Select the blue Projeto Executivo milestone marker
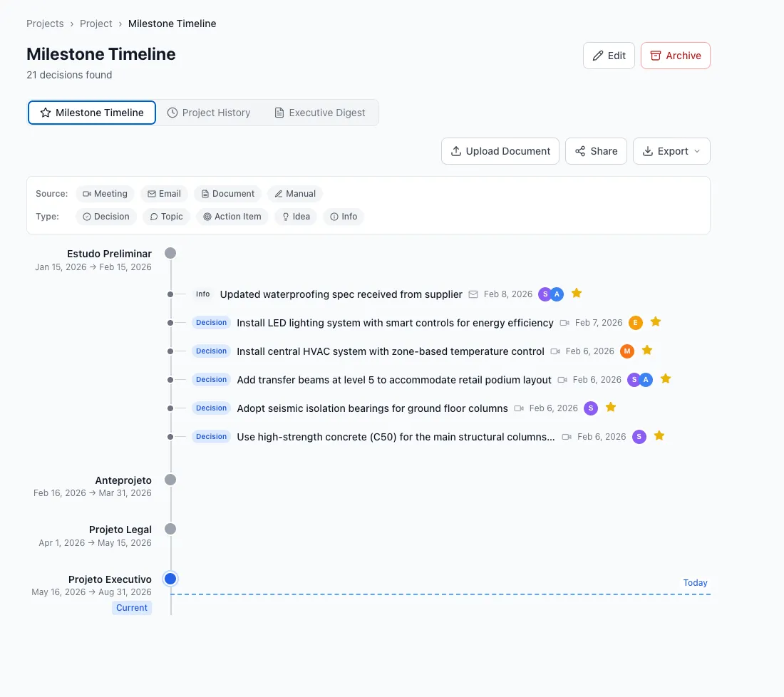Screen dimensions: 784x697 pos(170,579)
